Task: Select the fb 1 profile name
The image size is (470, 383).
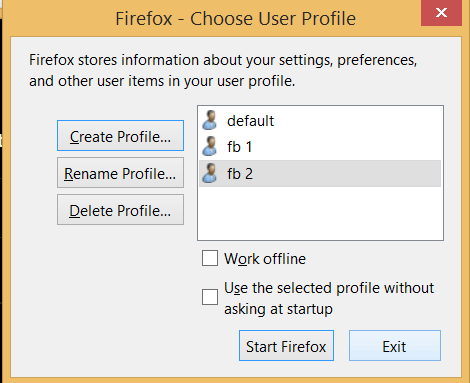Action: coord(239,147)
